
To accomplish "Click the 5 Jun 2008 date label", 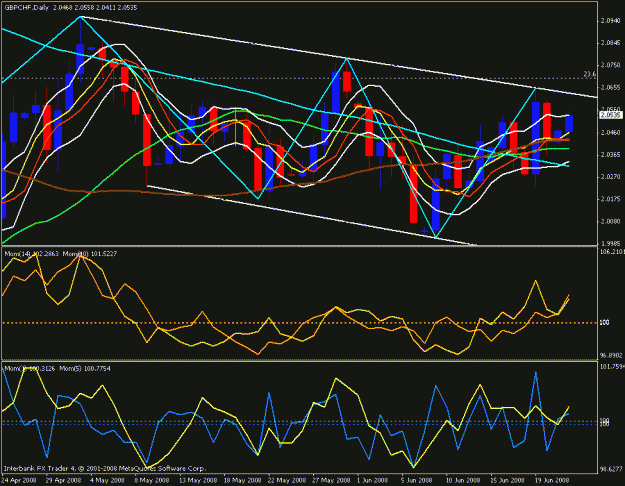I will [417, 480].
